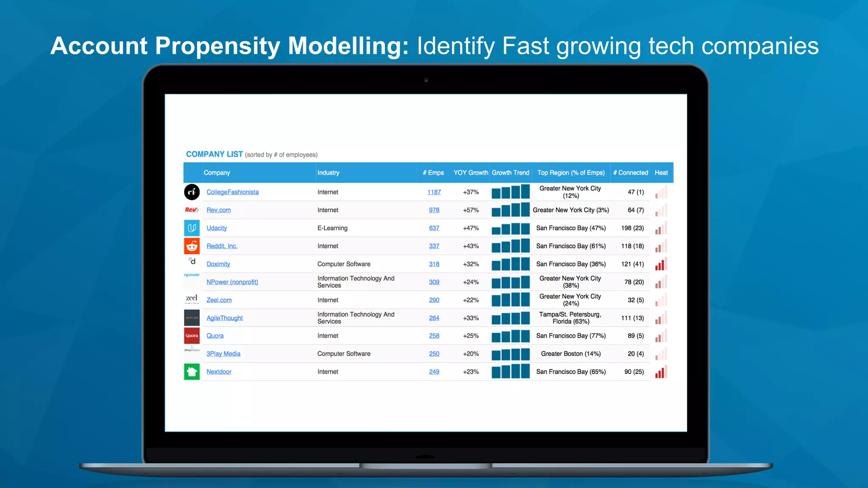Open the Quora company link
This screenshot has width=868, height=488.
(215, 336)
